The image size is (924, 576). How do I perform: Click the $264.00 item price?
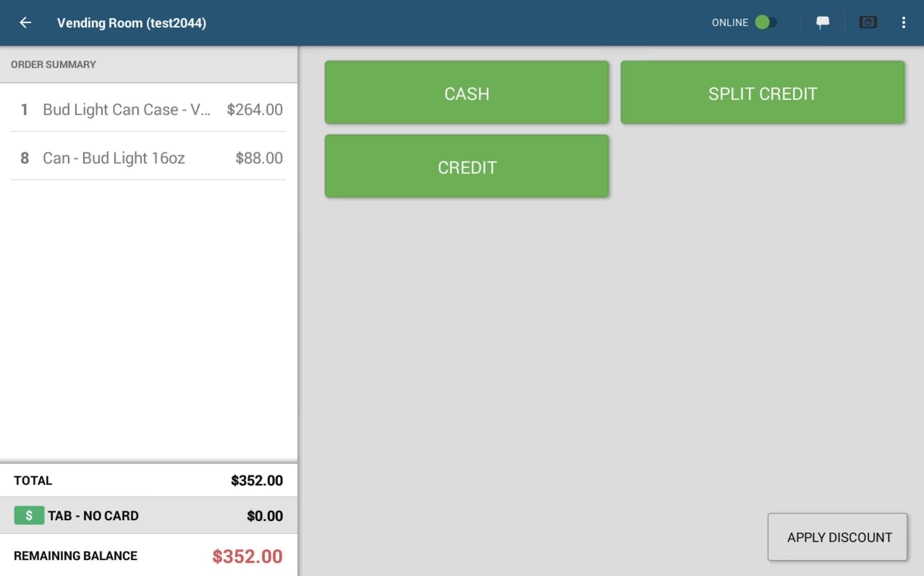254,110
